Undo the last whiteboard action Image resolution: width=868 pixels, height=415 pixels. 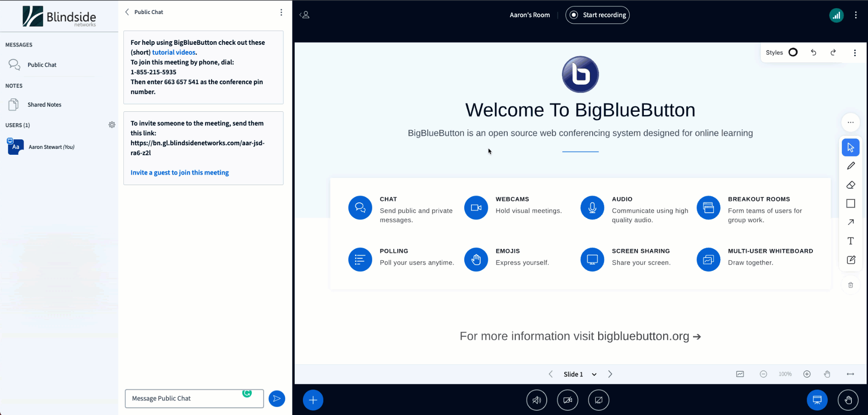point(813,52)
